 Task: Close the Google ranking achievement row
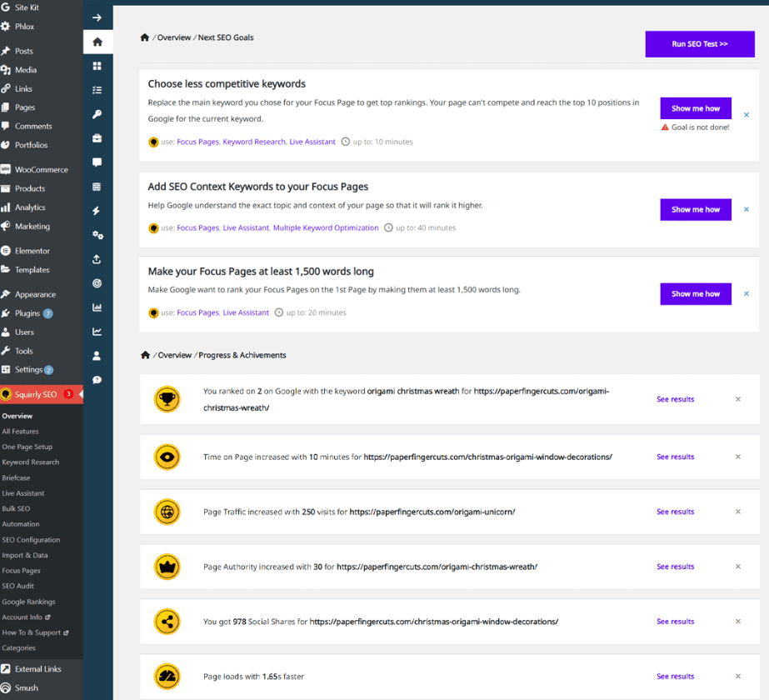click(x=738, y=399)
